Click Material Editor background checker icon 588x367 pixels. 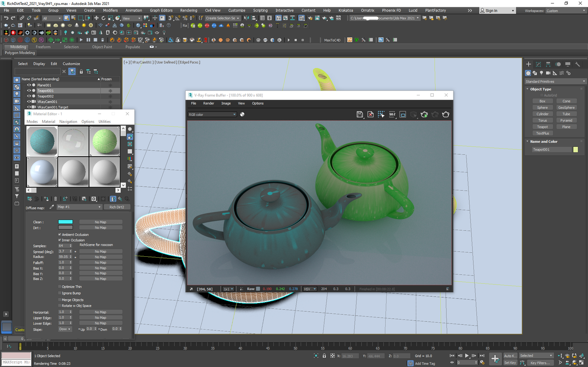coord(130,144)
